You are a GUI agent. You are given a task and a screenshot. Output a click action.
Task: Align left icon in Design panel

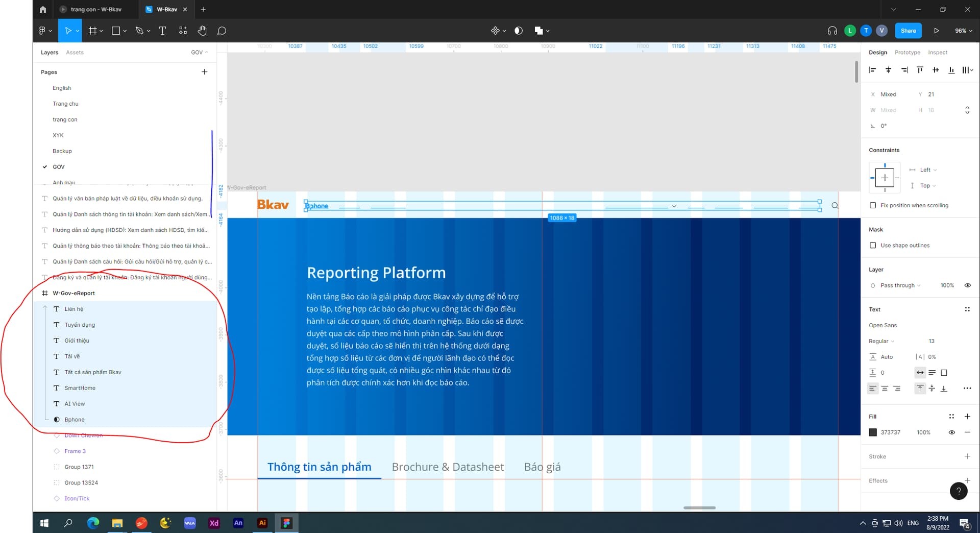tap(872, 70)
